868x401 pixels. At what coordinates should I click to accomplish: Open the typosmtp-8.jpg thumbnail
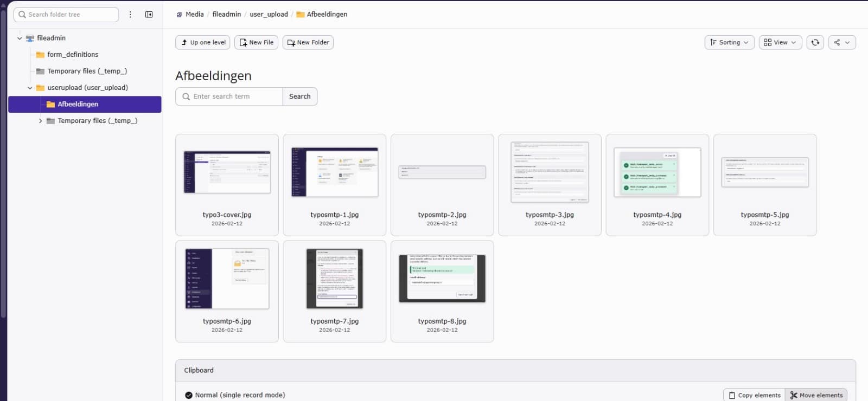pos(442,279)
